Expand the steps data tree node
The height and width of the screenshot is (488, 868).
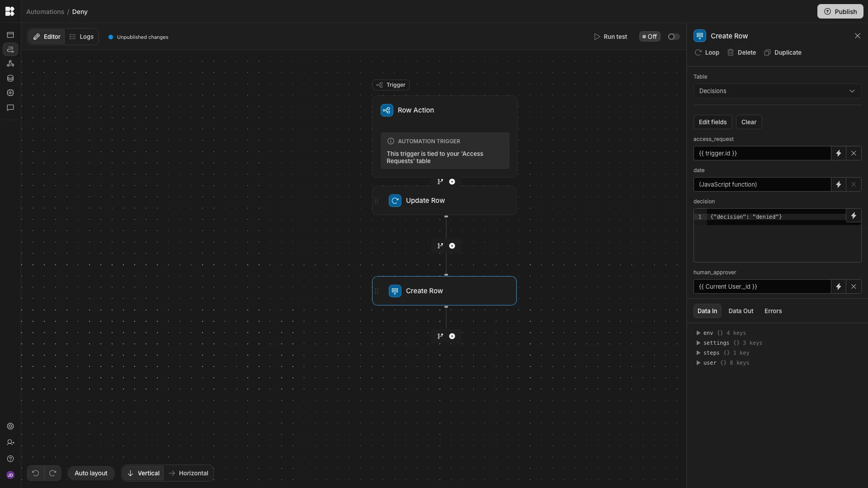point(698,353)
